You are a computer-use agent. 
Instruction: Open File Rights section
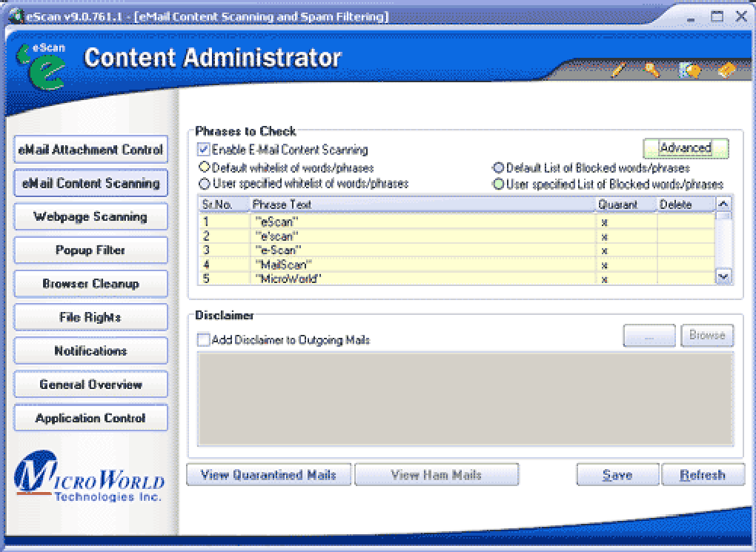(x=90, y=317)
